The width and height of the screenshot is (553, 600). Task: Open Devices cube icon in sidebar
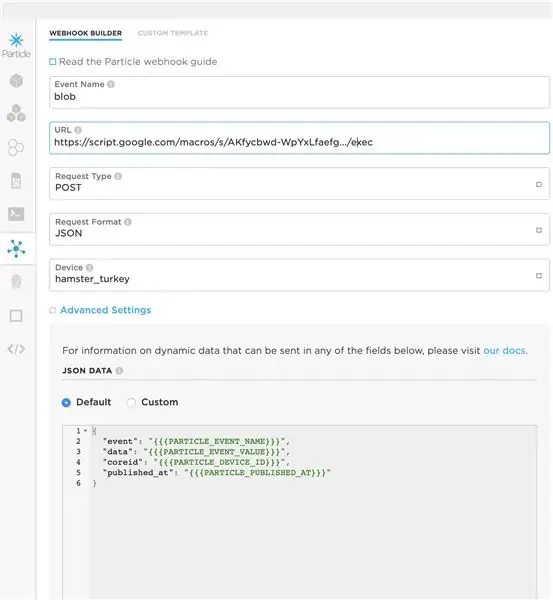point(16,81)
